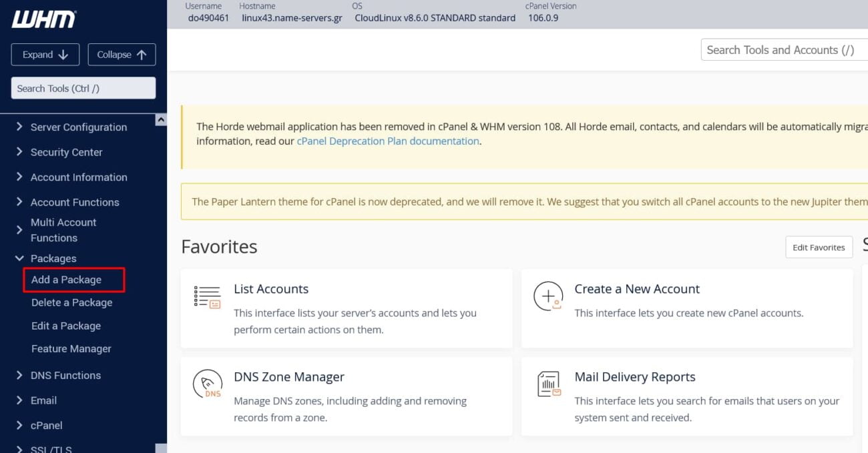The width and height of the screenshot is (868, 453).
Task: Click the up arrow inside Collapse button
Action: 141,55
